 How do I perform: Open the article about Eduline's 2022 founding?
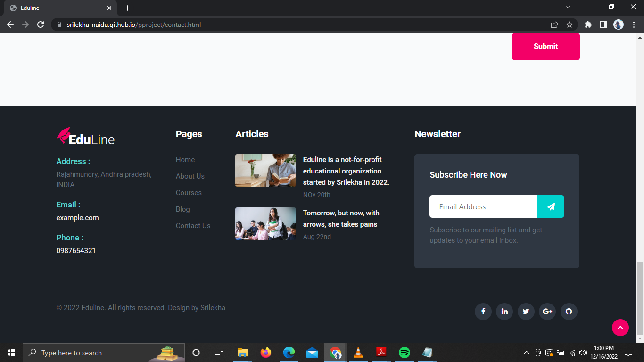point(346,171)
